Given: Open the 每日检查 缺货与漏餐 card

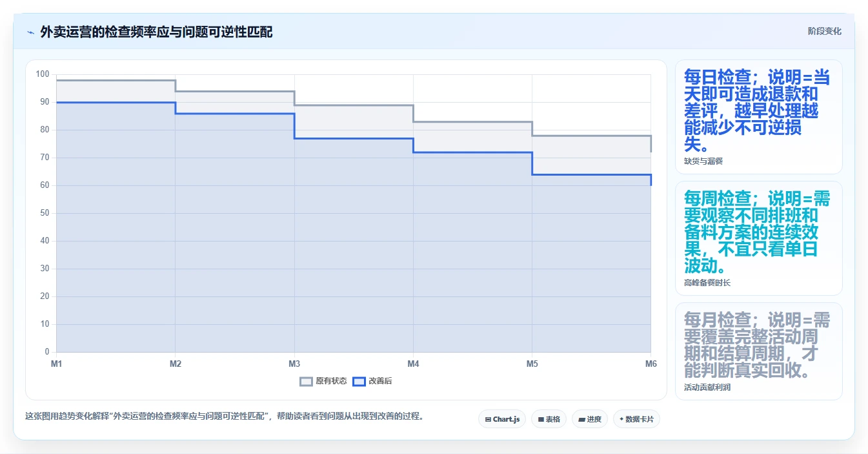Looking at the screenshot, I should pos(759,117).
